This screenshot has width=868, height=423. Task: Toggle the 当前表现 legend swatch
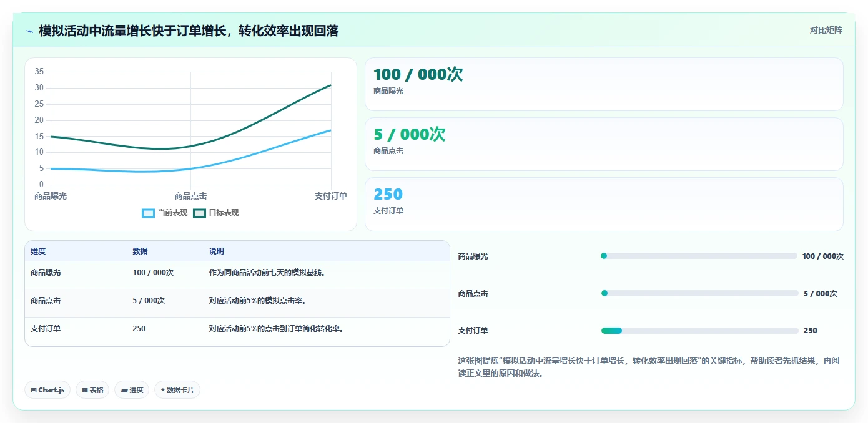coord(148,213)
